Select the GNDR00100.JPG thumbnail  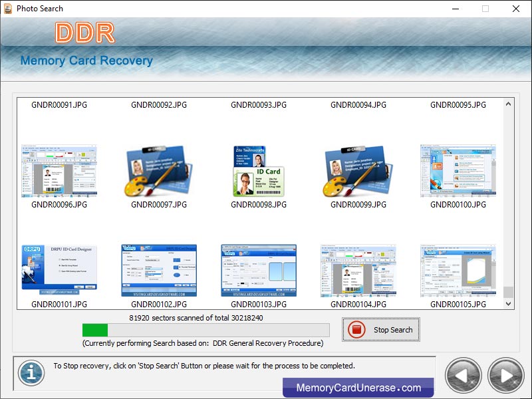tap(458, 170)
